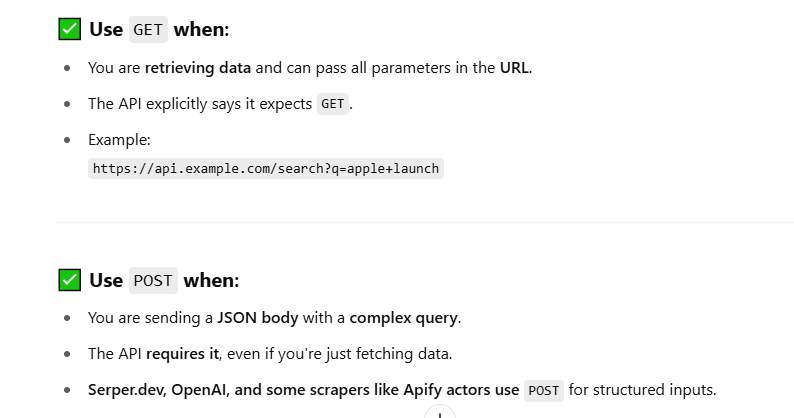Click the green checkmark beside Use POST
The height and width of the screenshot is (418, 794).
click(69, 281)
